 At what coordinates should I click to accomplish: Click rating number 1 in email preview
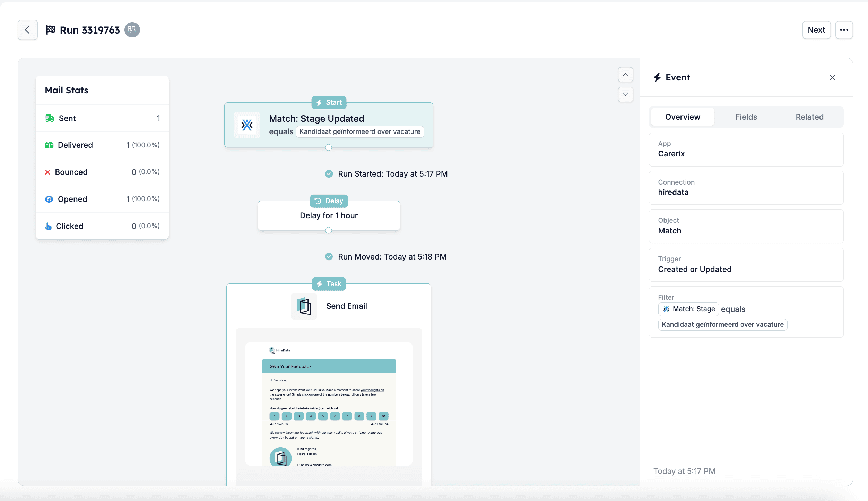[x=274, y=416]
